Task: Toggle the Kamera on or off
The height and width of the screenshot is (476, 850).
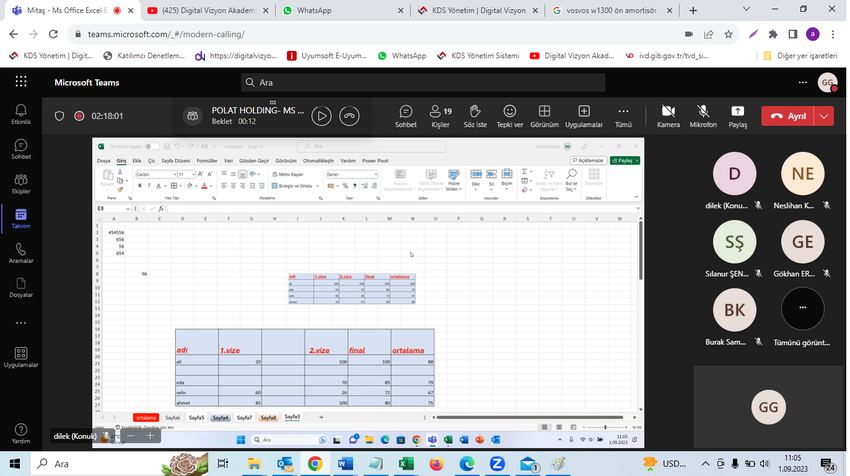Action: (668, 116)
